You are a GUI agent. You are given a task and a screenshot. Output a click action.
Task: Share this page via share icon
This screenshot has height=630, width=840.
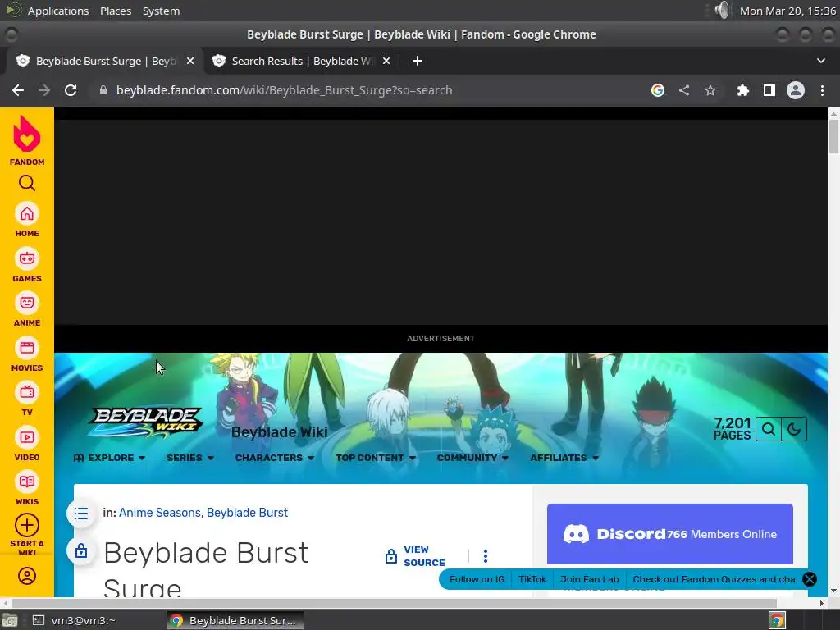[684, 90]
